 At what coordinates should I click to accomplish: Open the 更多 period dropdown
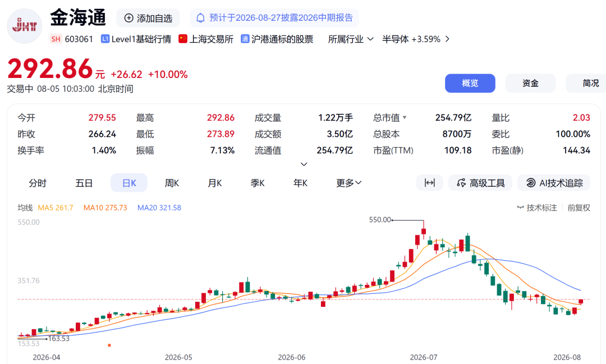coord(348,183)
